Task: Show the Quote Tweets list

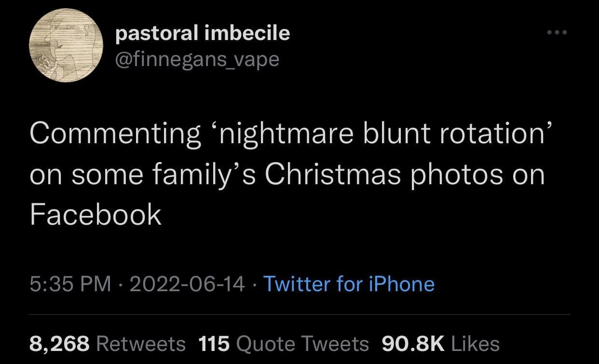Action: pos(302,344)
